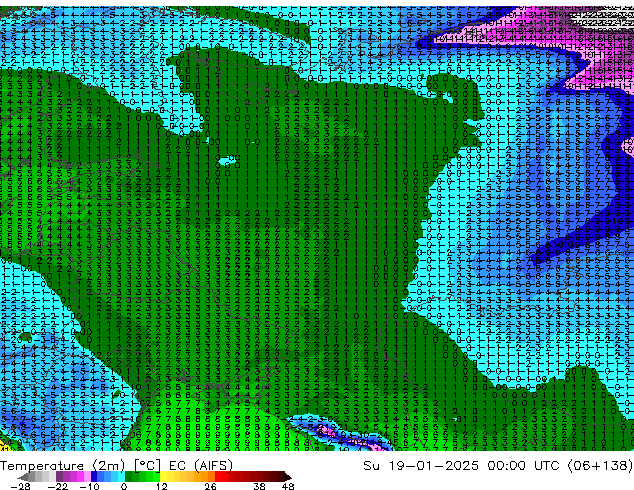
Task: Click the 0 label under the color scale
Action: 124,486
